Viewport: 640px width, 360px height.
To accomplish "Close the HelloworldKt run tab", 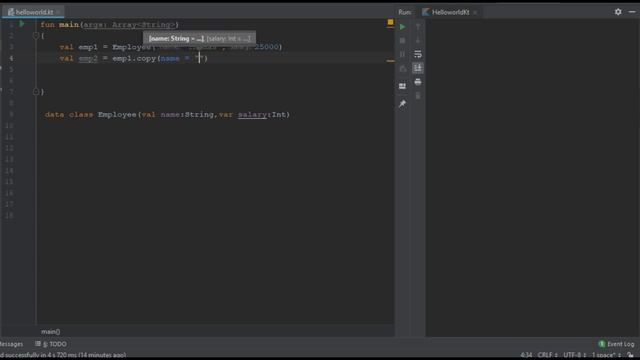I will 475,13.
